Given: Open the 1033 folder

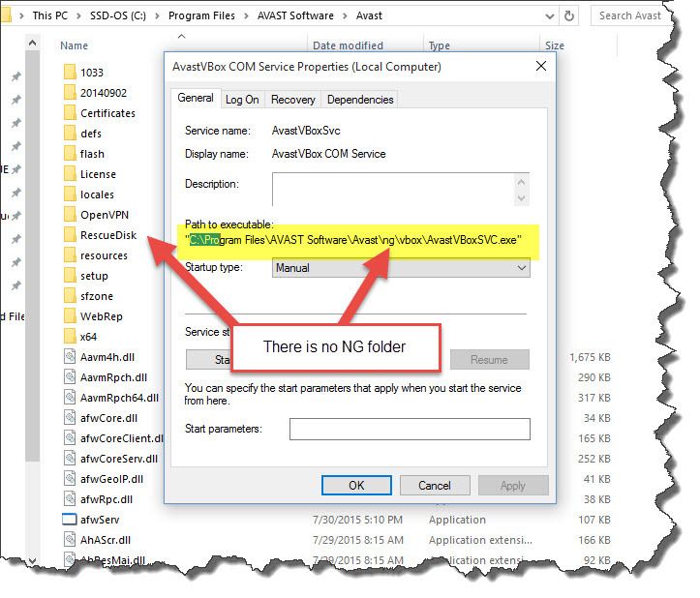Looking at the screenshot, I should pyautogui.click(x=92, y=73).
